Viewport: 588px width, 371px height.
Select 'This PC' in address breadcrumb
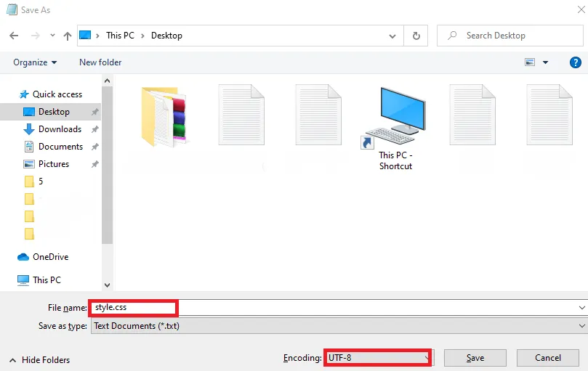click(x=120, y=36)
